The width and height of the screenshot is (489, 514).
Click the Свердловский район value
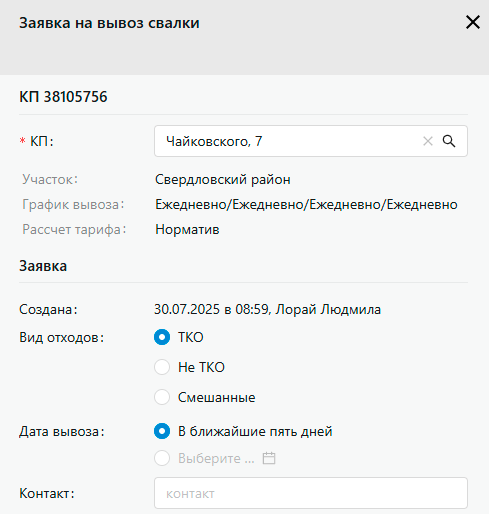(223, 180)
